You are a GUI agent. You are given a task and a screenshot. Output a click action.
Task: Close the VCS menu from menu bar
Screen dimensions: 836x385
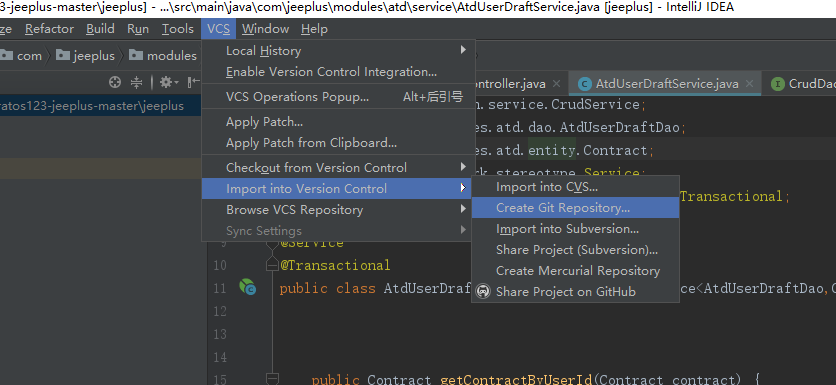coord(219,29)
